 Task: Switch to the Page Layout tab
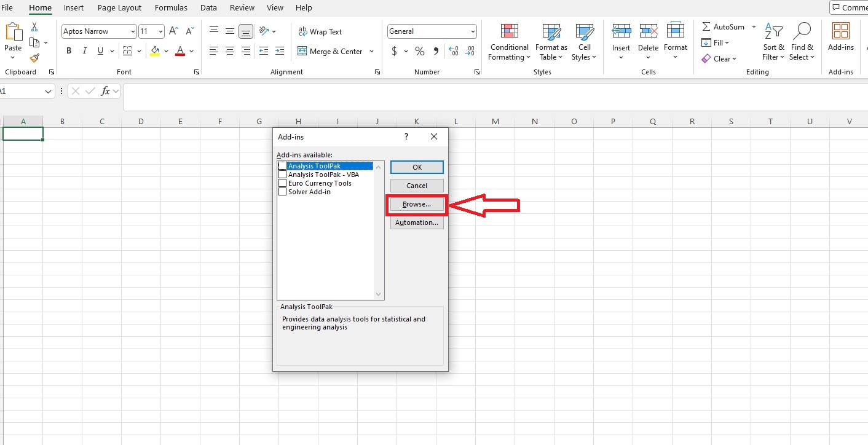[119, 8]
